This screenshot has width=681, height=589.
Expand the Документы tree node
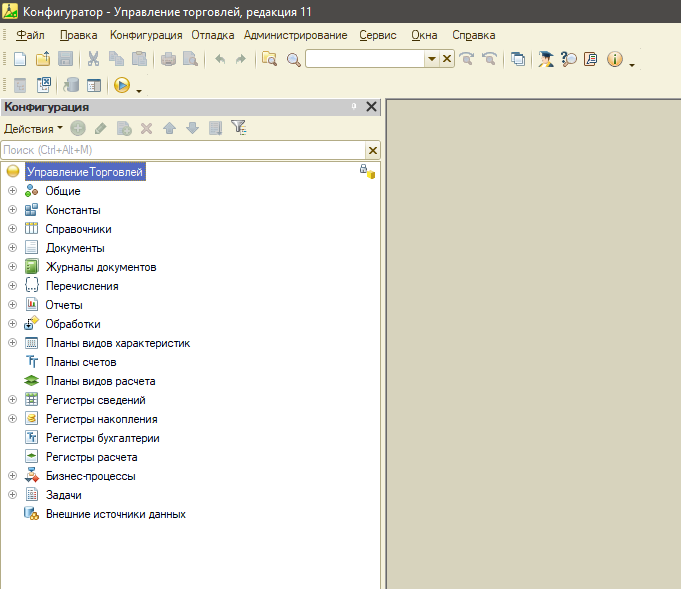[x=13, y=248]
